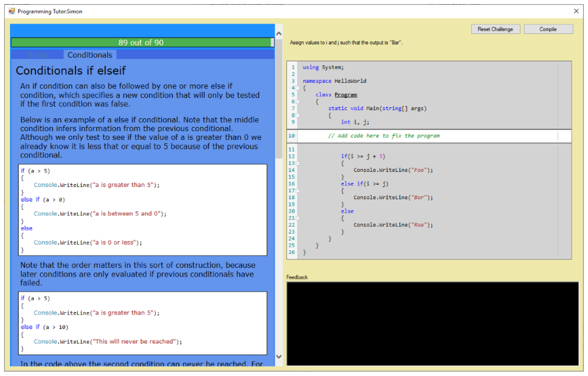Collapse the namespace block at line 4
Viewport: 588px width, 376px height.
pyautogui.click(x=297, y=88)
